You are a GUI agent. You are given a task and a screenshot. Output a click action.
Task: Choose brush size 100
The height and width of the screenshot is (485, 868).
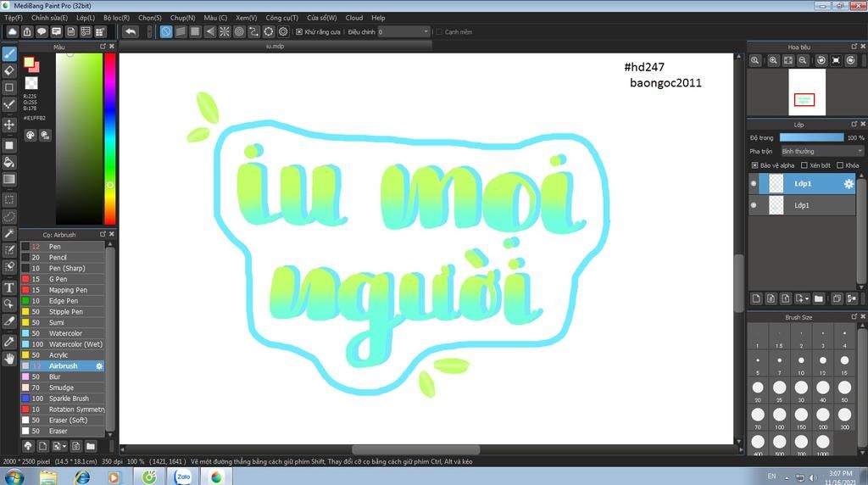click(780, 417)
